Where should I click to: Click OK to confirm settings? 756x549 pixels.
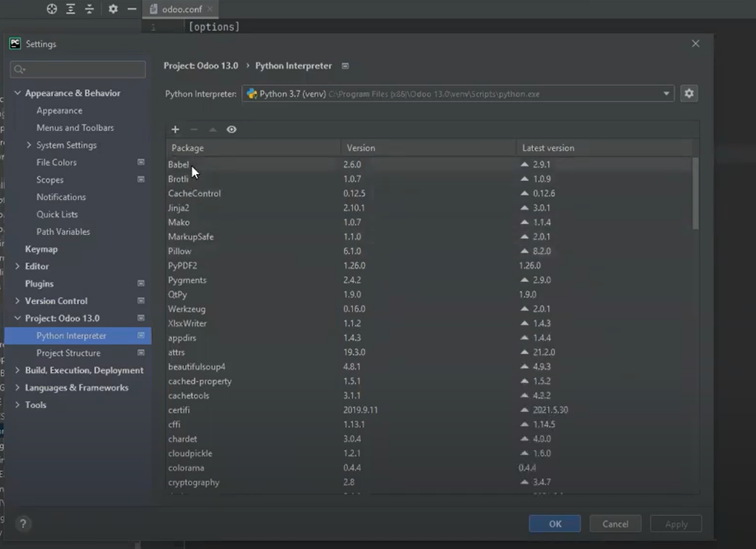pyautogui.click(x=554, y=524)
